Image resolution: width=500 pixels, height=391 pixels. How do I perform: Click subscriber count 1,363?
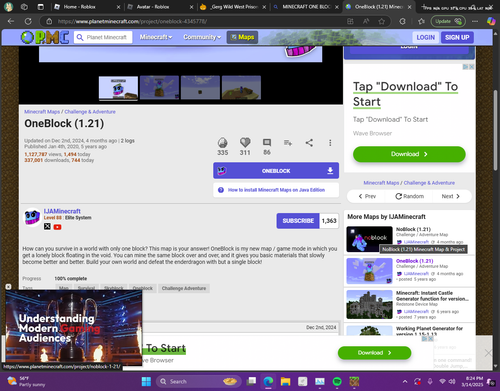pos(329,221)
